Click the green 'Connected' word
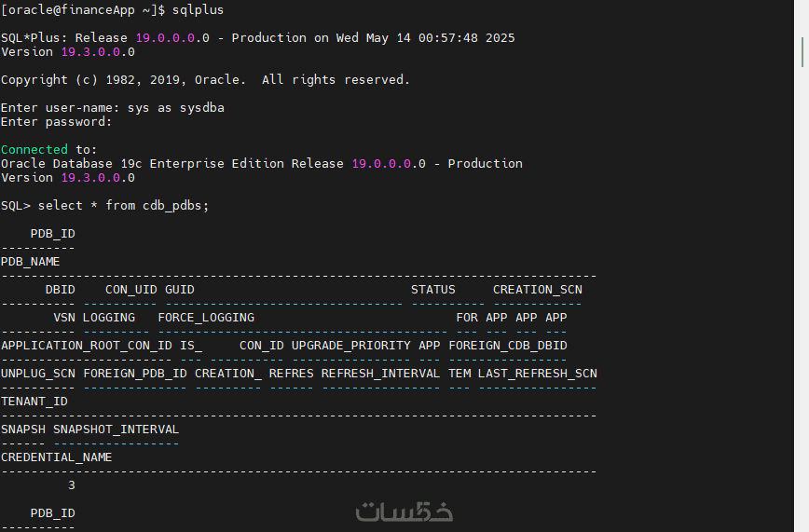 [34, 150]
